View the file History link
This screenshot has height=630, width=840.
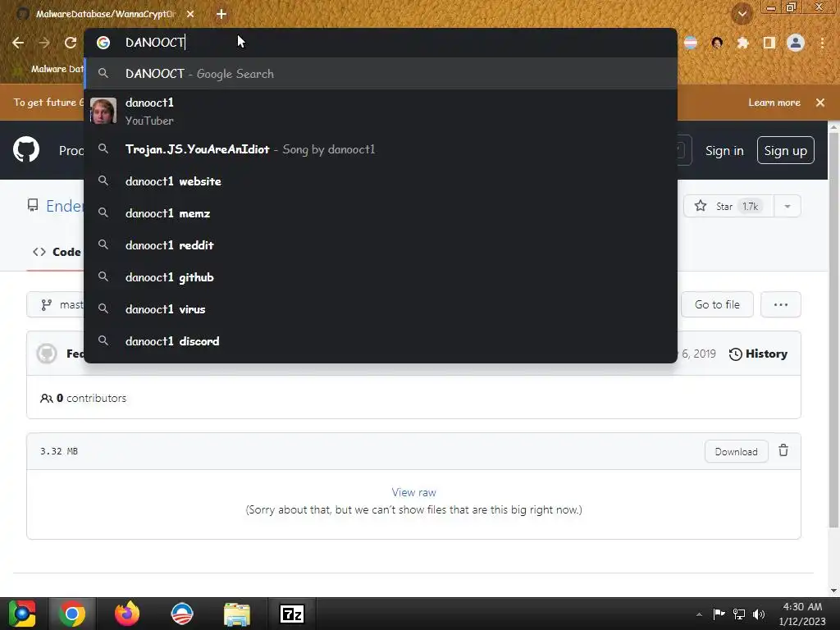758,354
